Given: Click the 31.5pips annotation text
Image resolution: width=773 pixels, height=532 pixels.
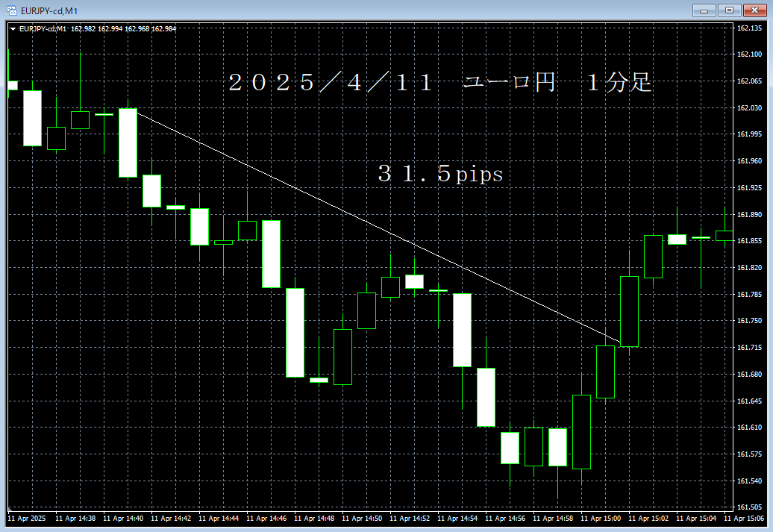Looking at the screenshot, I should click(442, 173).
